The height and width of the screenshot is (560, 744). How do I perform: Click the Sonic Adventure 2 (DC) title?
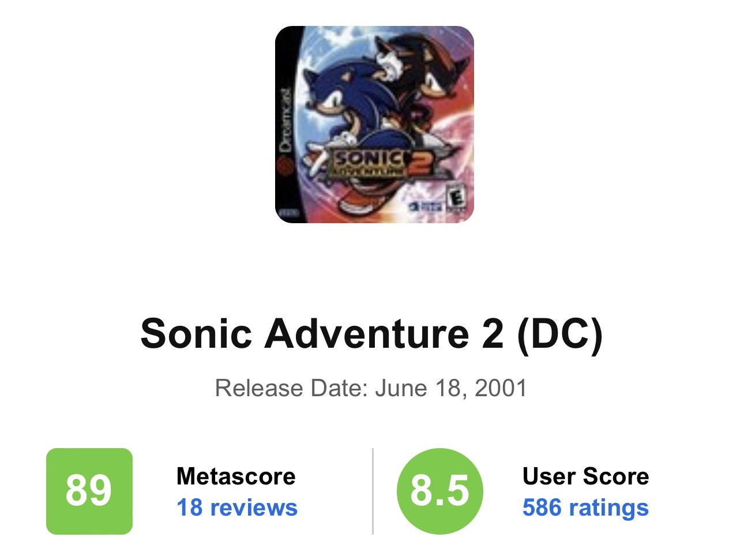(x=371, y=334)
